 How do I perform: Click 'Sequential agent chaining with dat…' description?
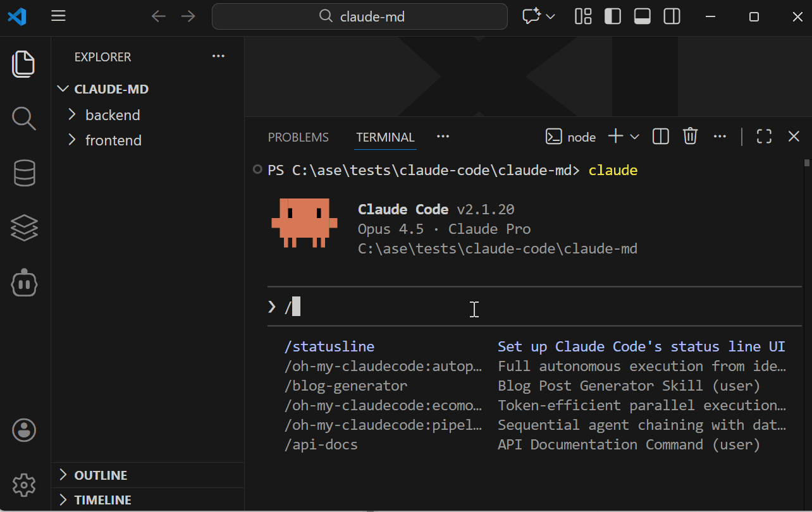[642, 425]
